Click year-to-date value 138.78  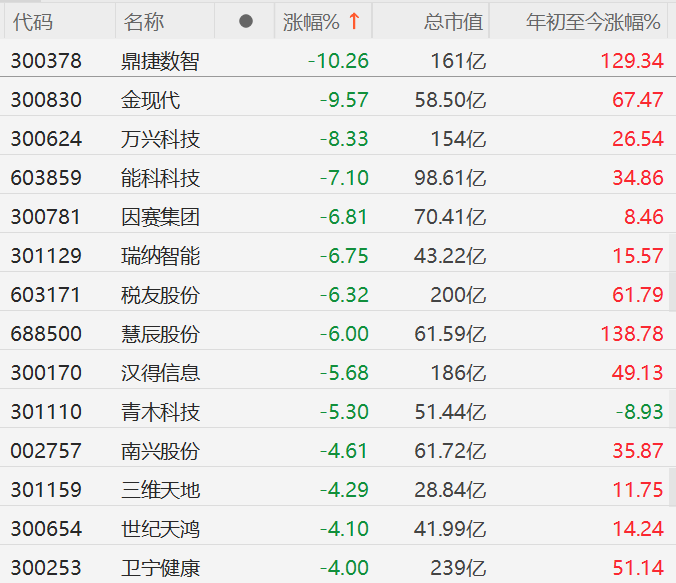coord(632,334)
